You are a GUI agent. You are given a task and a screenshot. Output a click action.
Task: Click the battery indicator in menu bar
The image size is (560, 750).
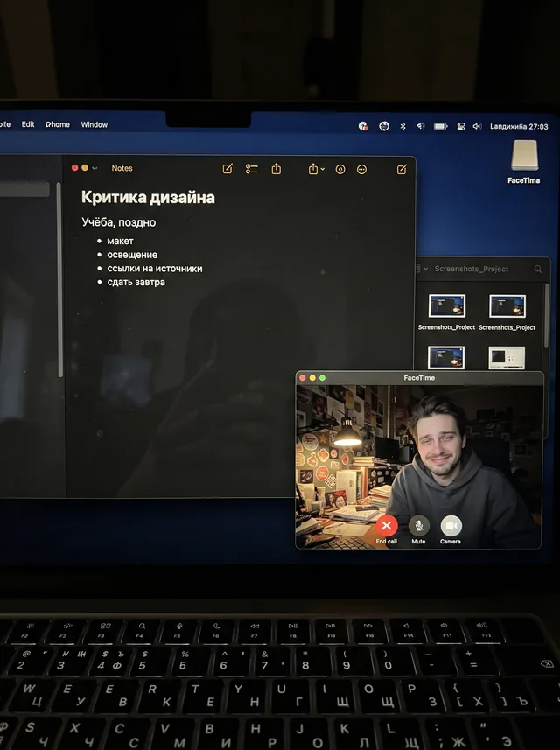click(x=440, y=126)
